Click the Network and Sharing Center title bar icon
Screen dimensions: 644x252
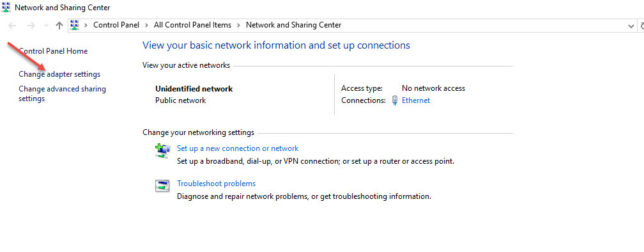[x=6, y=8]
